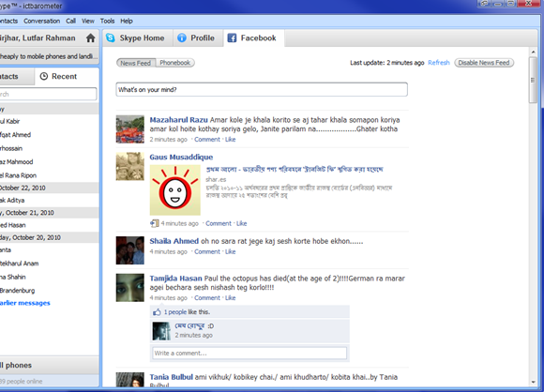Click the info icon on Profile tab
The image size is (544, 392).
[182, 38]
